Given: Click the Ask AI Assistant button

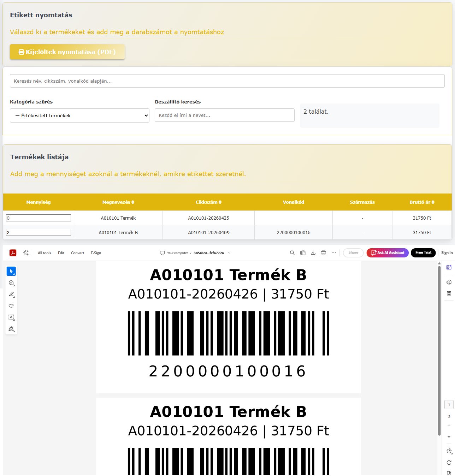Looking at the screenshot, I should click(388, 253).
